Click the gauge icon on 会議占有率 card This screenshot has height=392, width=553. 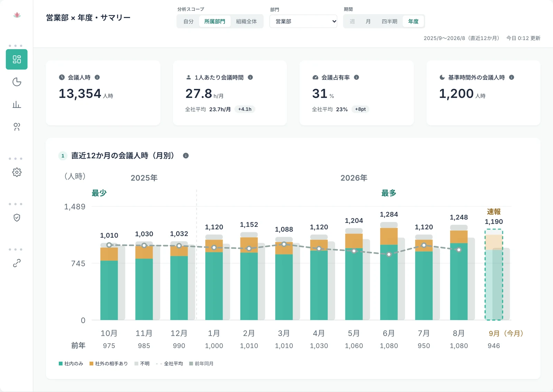click(x=315, y=77)
